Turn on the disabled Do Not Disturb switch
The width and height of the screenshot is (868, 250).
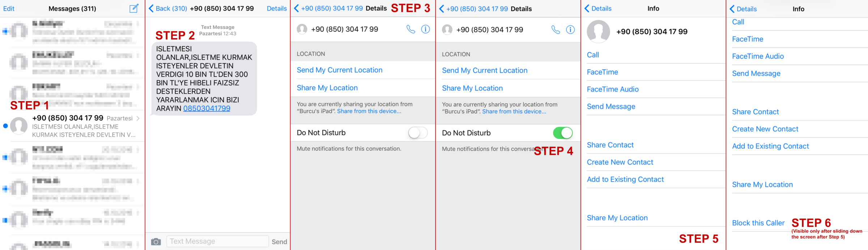(x=418, y=133)
